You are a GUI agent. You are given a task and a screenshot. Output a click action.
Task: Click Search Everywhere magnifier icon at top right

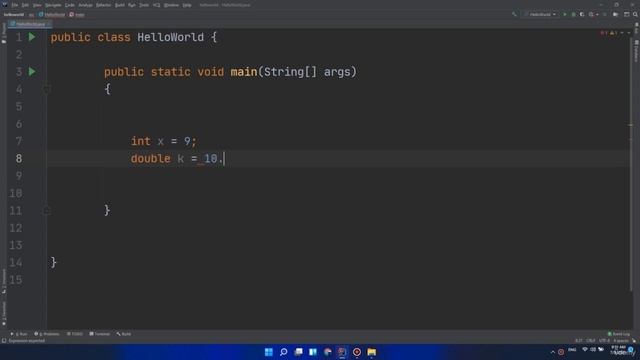pos(635,14)
